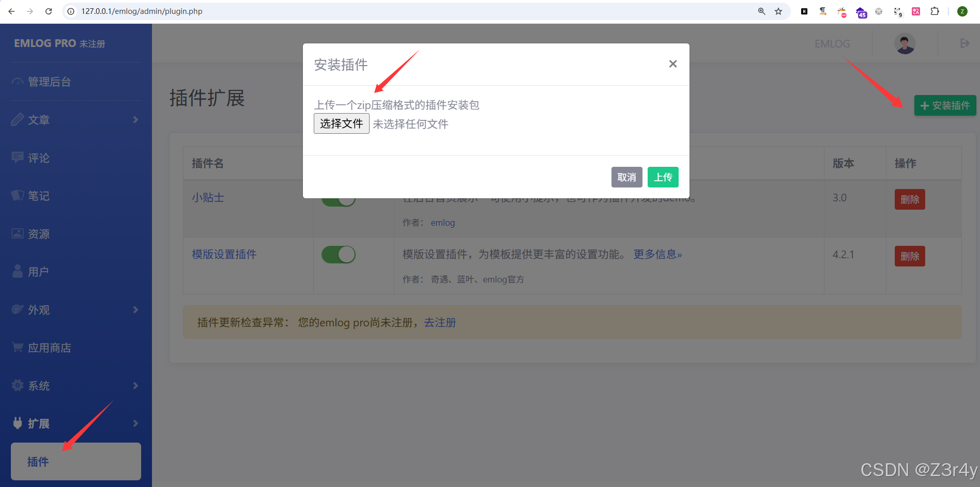Viewport: 980px width, 487px height.
Task: Click the 去注册 link
Action: click(440, 323)
